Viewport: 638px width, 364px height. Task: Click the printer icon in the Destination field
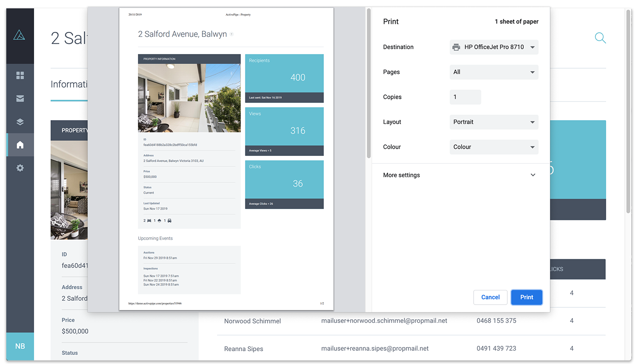pos(456,47)
